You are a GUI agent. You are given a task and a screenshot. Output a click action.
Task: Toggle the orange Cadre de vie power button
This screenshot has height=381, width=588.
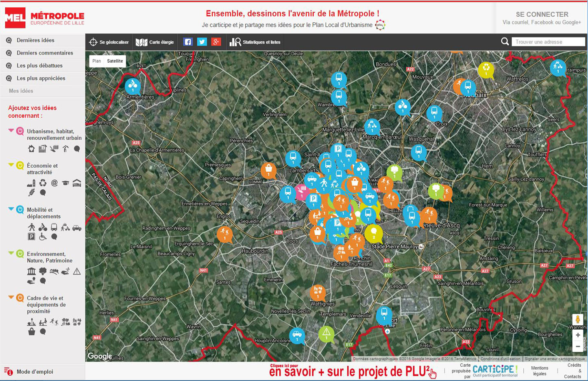20,298
